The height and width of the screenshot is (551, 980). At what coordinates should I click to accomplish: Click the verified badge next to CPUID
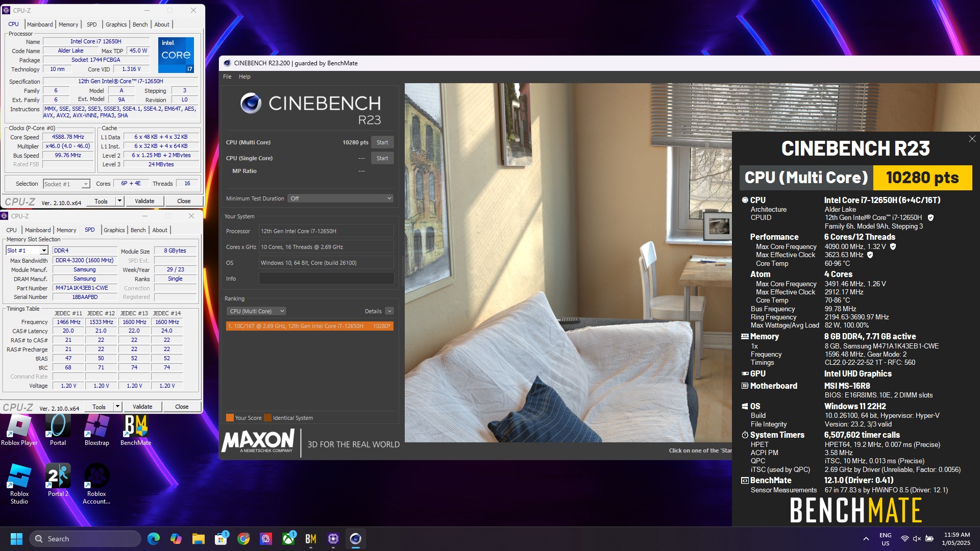click(930, 218)
